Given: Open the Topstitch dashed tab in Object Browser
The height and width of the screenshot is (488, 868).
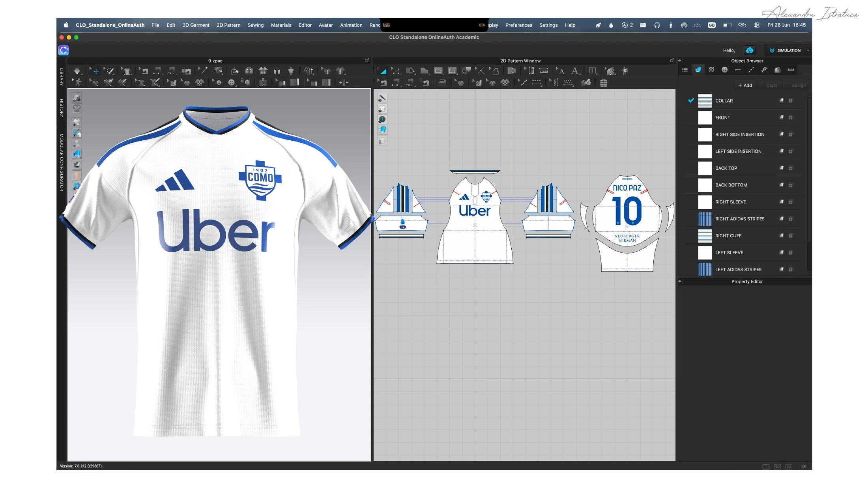Looking at the screenshot, I should tap(751, 70).
